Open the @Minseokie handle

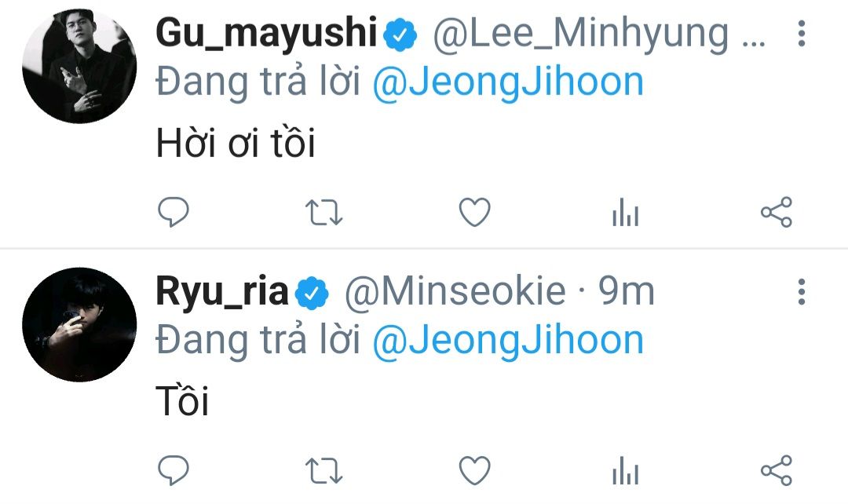(x=455, y=292)
